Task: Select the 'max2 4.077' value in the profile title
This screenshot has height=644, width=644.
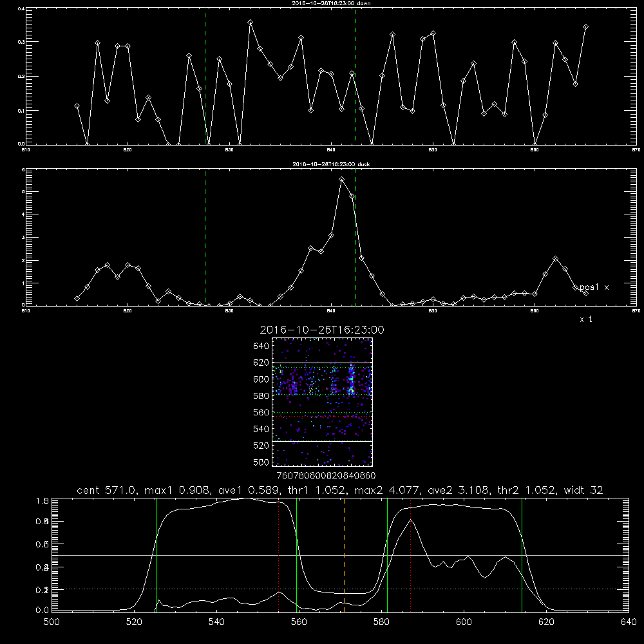Action: pos(388,490)
